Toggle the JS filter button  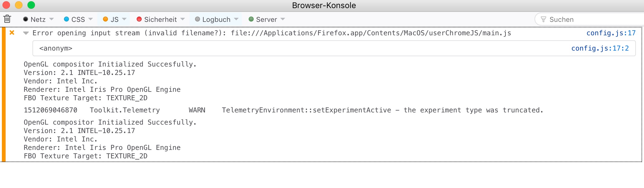coord(111,19)
